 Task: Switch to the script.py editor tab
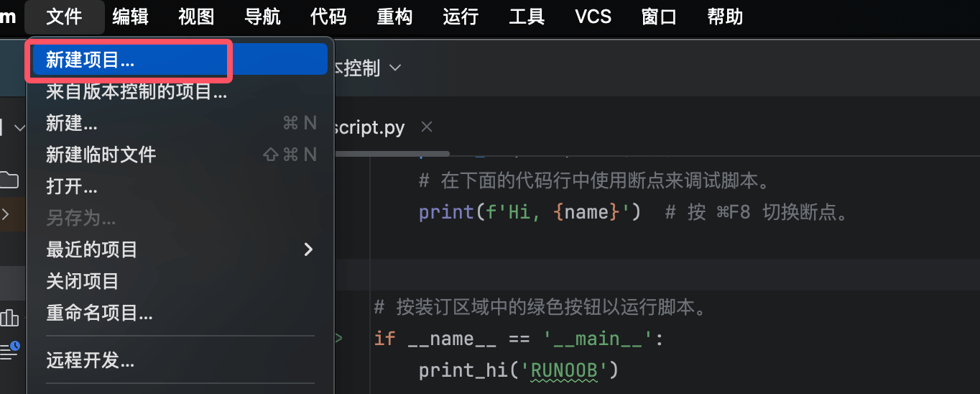(370, 128)
